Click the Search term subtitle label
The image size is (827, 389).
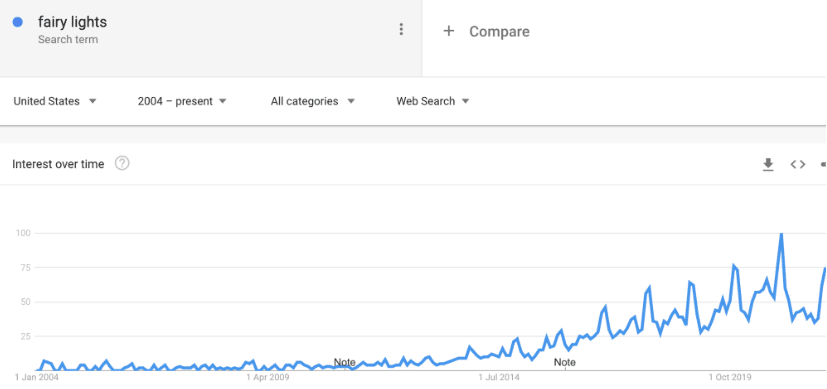(68, 40)
